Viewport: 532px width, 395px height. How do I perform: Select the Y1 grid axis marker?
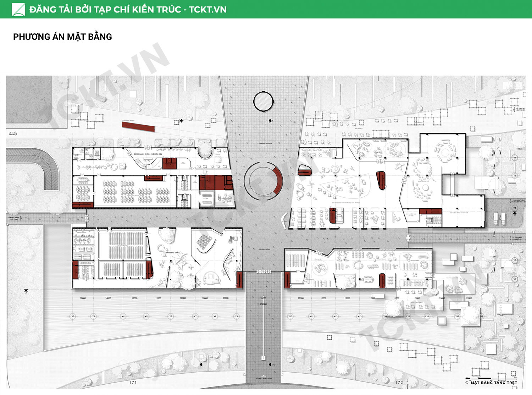click(x=515, y=279)
